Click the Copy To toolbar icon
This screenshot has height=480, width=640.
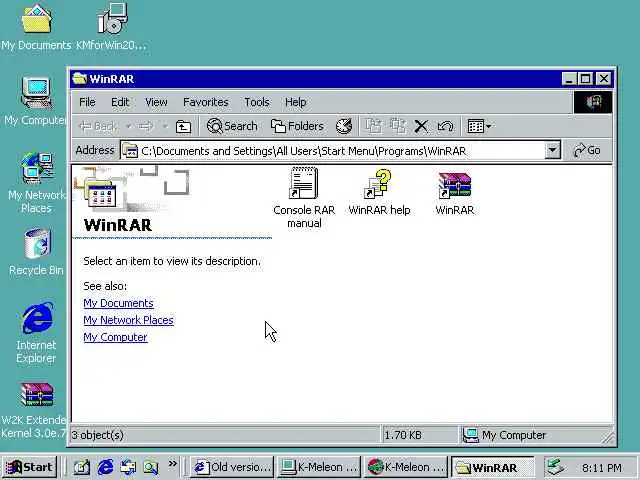tap(398, 126)
